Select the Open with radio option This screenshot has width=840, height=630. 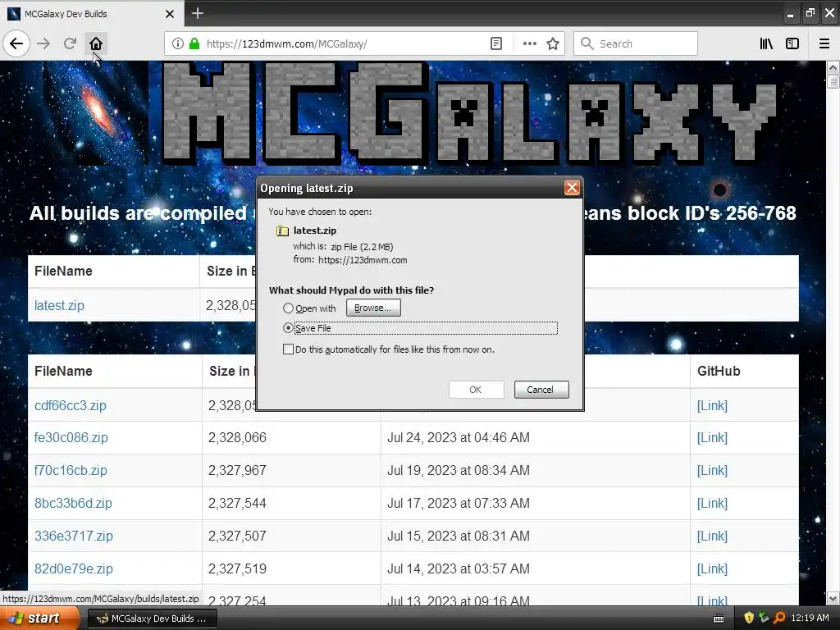[x=288, y=308]
